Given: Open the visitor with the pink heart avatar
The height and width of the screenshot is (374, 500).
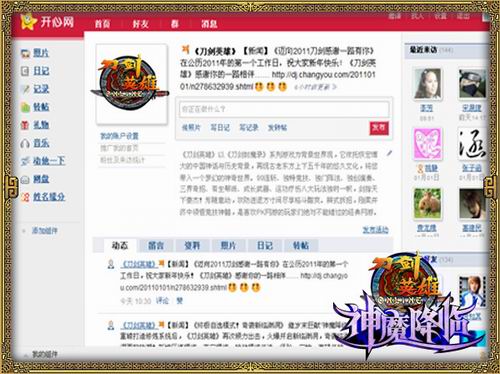Looking at the screenshot, I should pyautogui.click(x=427, y=144).
